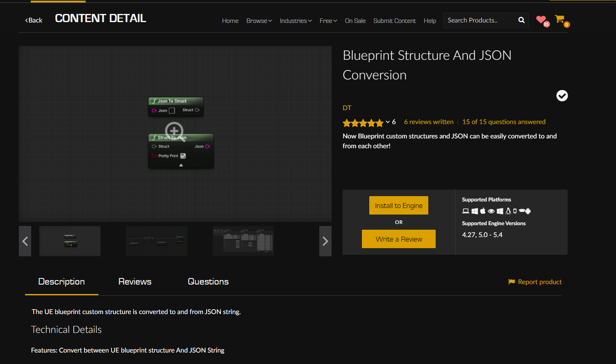Image resolution: width=616 pixels, height=364 pixels.
Task: Select the second thumbnail with node chain
Action: [x=157, y=241]
